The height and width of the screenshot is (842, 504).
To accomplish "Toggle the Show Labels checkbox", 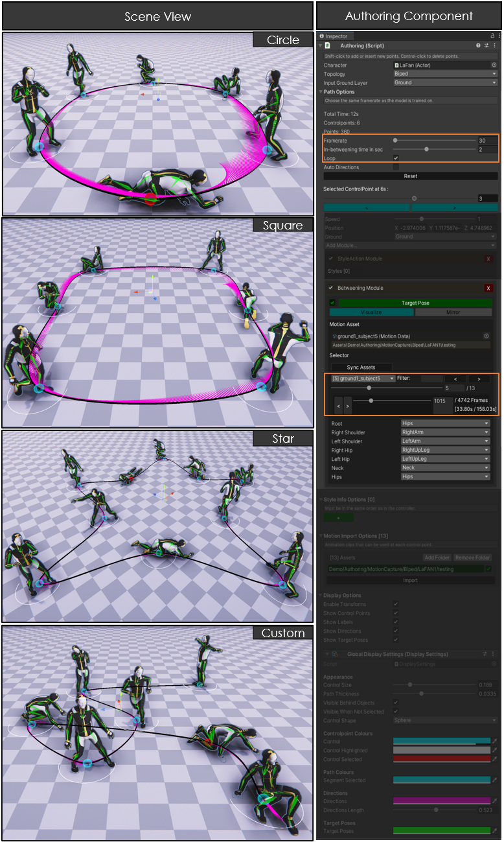I will (x=396, y=622).
